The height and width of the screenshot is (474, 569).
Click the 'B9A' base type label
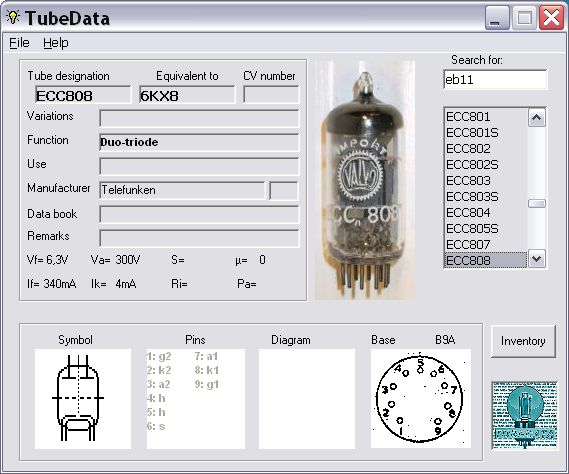pos(445,340)
